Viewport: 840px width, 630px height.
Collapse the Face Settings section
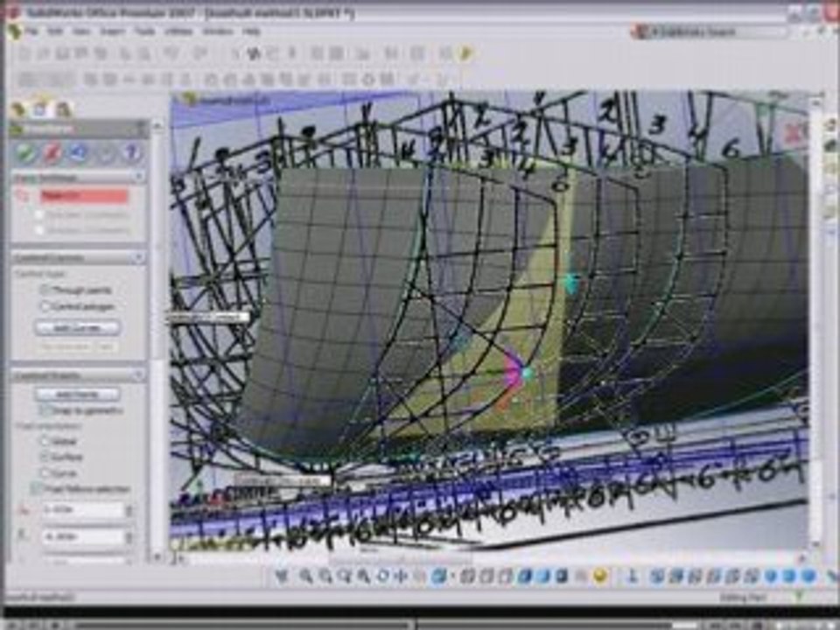(139, 176)
